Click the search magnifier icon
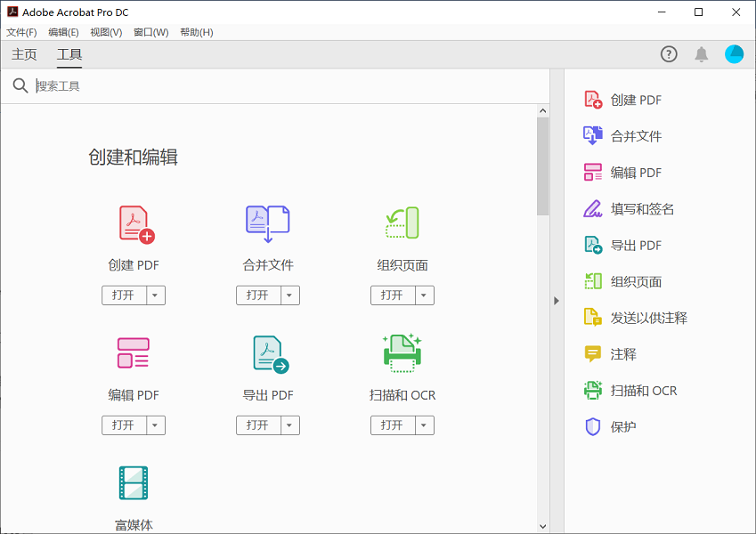Image resolution: width=756 pixels, height=534 pixels. tap(20, 85)
